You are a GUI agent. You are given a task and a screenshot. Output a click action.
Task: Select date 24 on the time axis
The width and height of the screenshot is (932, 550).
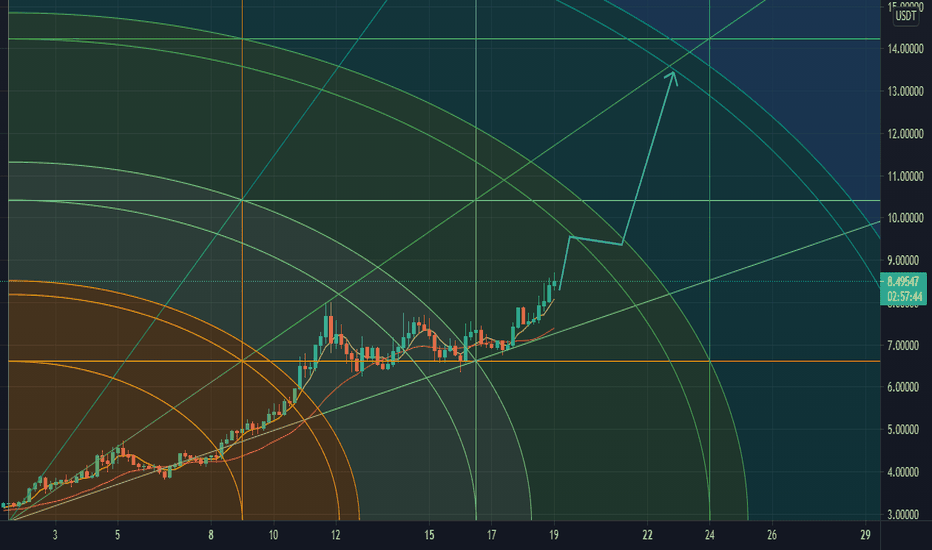[x=709, y=535]
